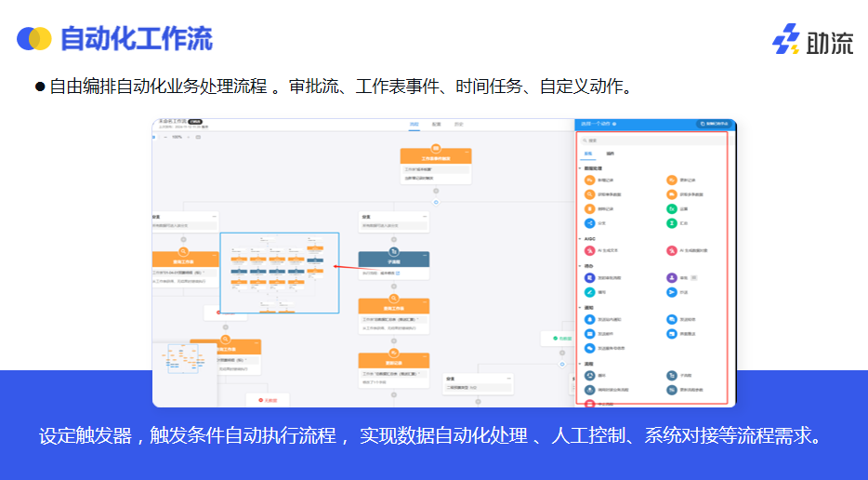Select the 审批 action icon

(x=671, y=277)
